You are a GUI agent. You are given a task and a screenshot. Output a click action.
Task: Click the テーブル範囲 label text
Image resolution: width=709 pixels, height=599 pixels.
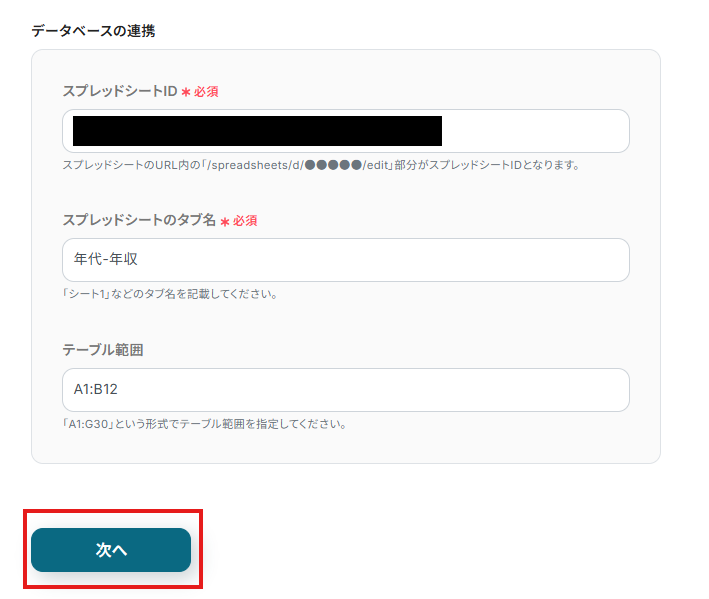[x=102, y=350]
